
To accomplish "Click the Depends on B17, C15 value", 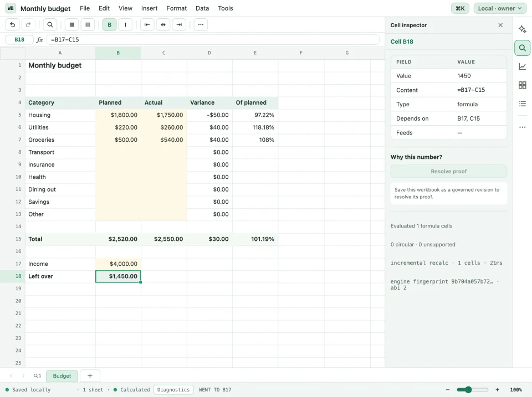I will click(x=468, y=118).
